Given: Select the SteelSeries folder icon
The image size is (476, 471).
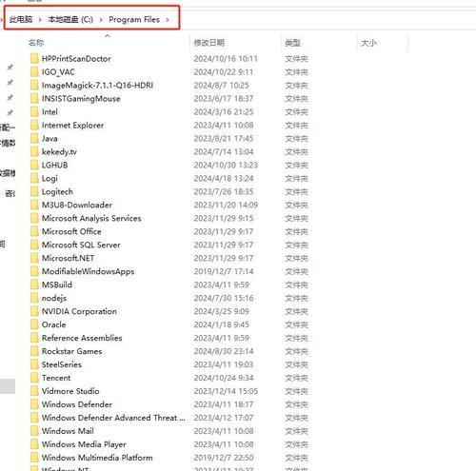Looking at the screenshot, I should tap(34, 364).
